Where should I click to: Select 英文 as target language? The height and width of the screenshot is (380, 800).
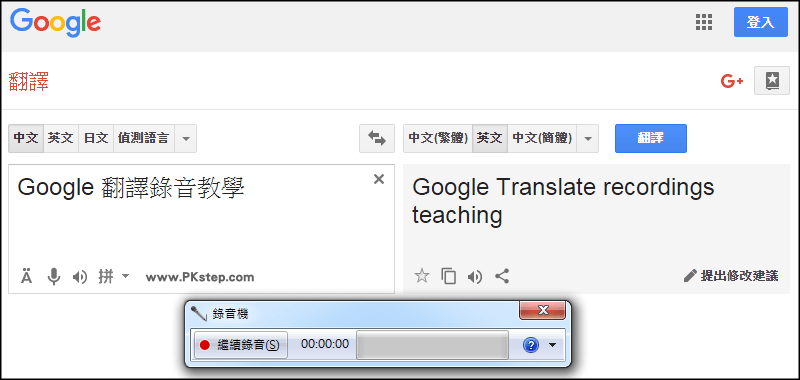(x=490, y=138)
